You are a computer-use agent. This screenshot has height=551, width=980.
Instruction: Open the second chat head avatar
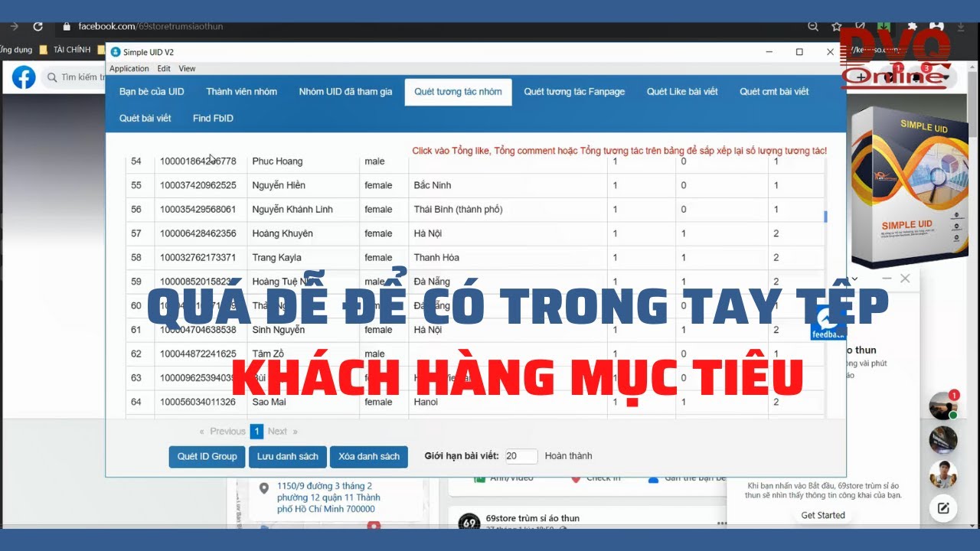(x=943, y=440)
